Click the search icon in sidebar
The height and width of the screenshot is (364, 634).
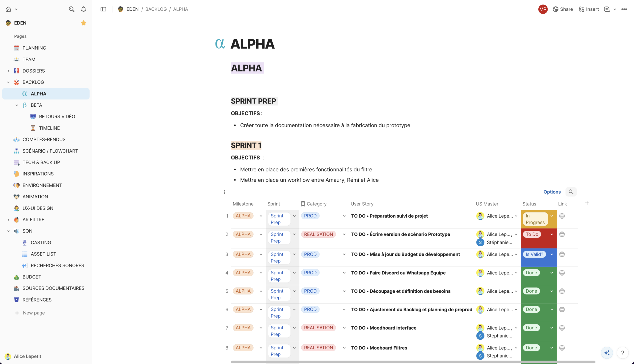[72, 9]
